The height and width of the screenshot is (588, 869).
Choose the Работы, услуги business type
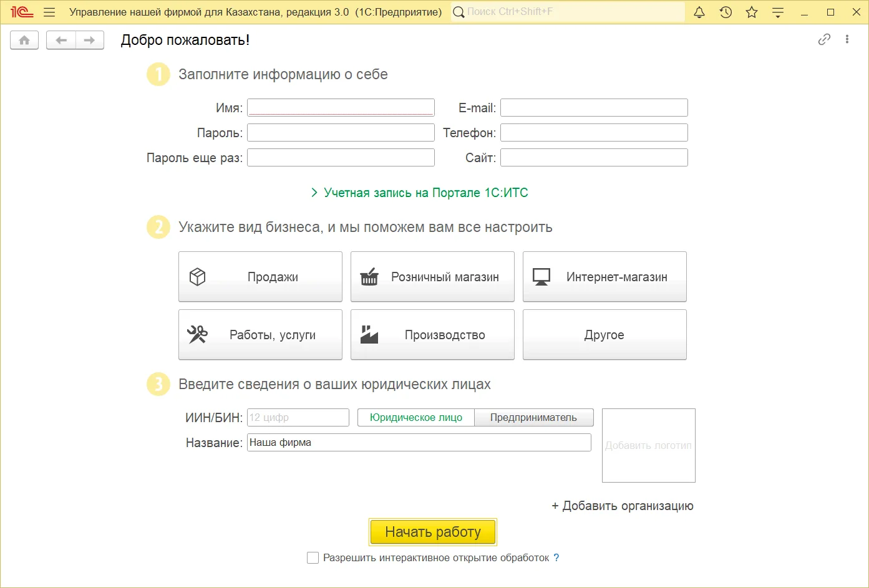pyautogui.click(x=260, y=335)
